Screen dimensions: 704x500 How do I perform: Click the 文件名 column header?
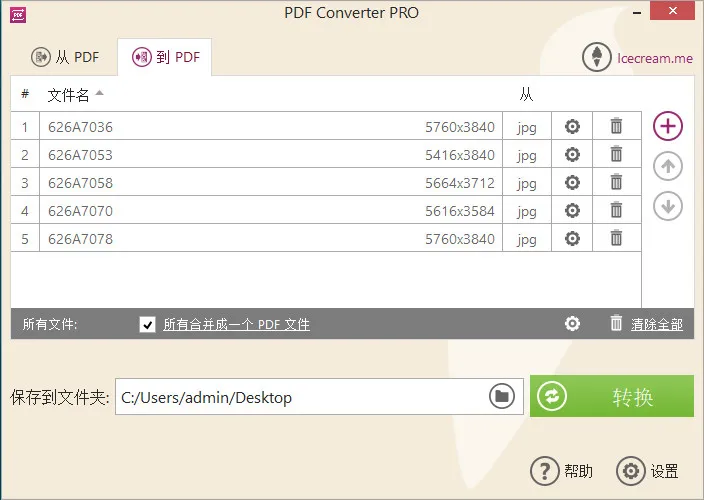(x=68, y=95)
